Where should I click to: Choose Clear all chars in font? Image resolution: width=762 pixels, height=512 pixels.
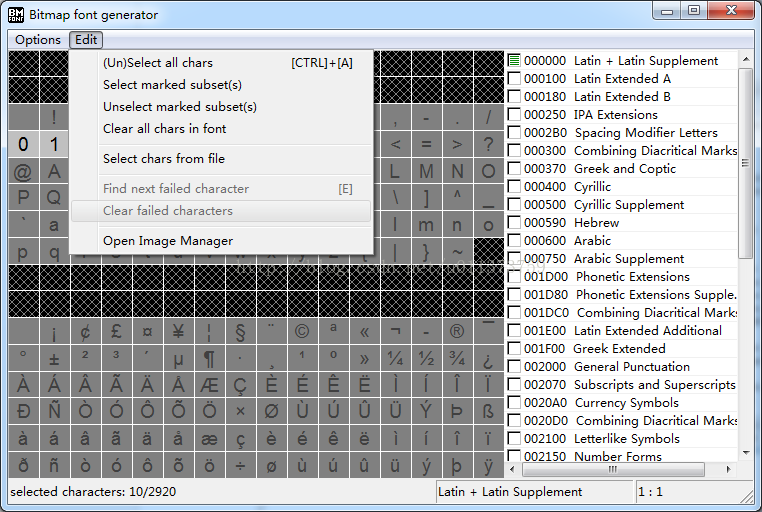tap(221, 129)
